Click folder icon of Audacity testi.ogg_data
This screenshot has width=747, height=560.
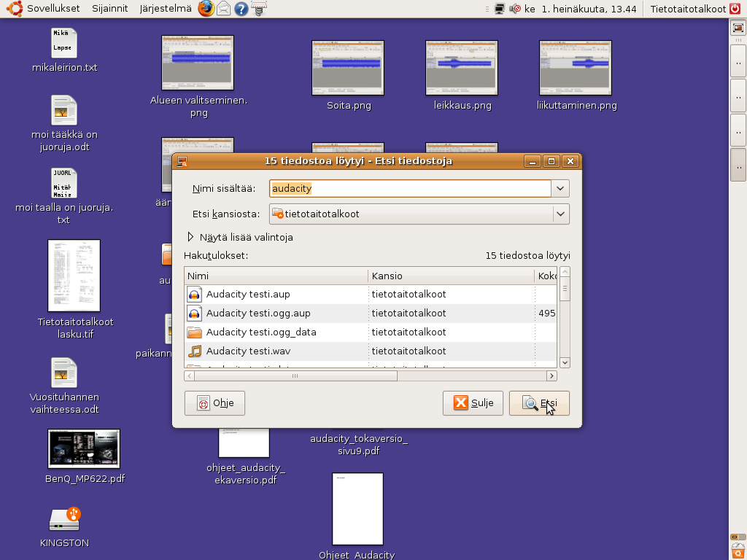[194, 332]
